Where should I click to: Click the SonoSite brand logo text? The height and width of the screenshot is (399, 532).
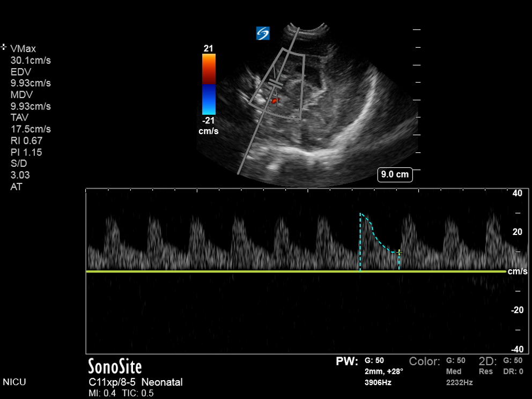pyautogui.click(x=115, y=367)
